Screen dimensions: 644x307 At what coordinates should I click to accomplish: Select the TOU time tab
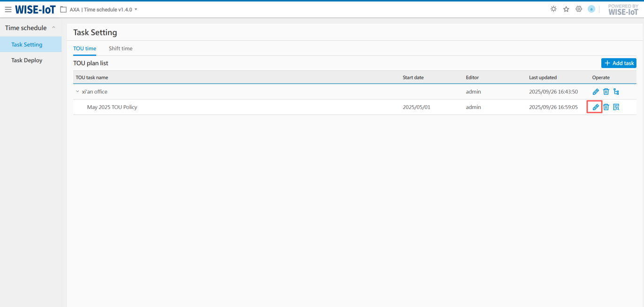[84, 48]
